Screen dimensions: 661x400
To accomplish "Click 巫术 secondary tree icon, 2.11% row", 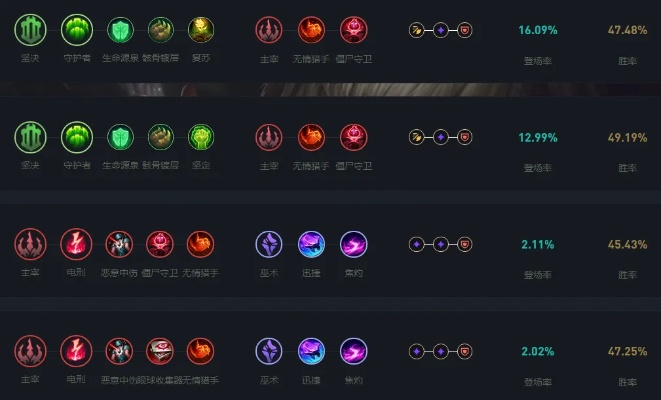I will pos(269,244).
